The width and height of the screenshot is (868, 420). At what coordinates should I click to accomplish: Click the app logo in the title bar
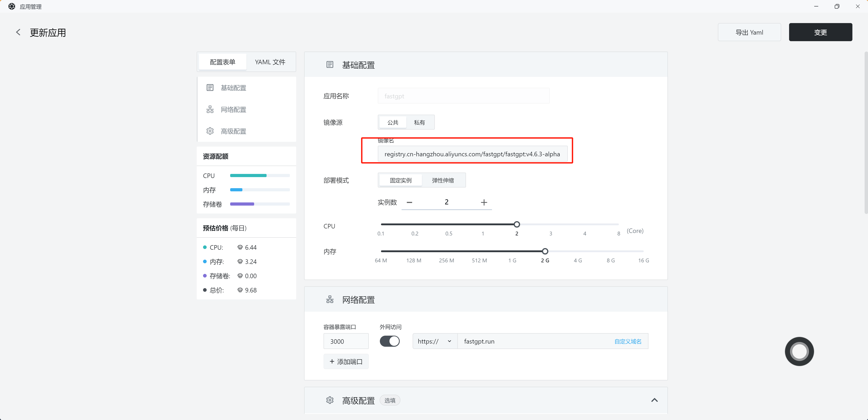(x=12, y=6)
